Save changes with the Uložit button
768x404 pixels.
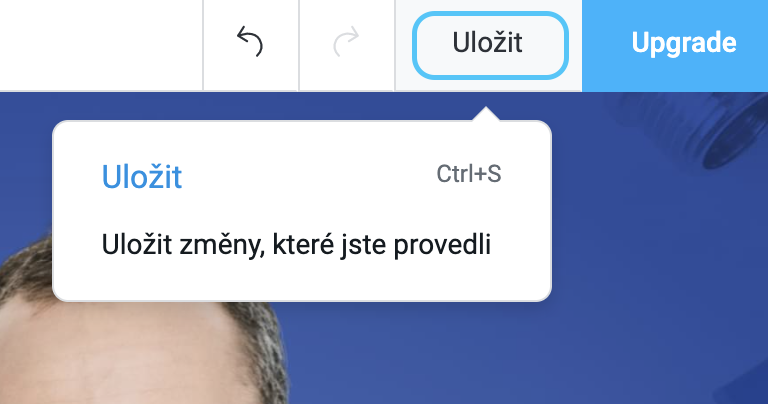[x=490, y=45]
